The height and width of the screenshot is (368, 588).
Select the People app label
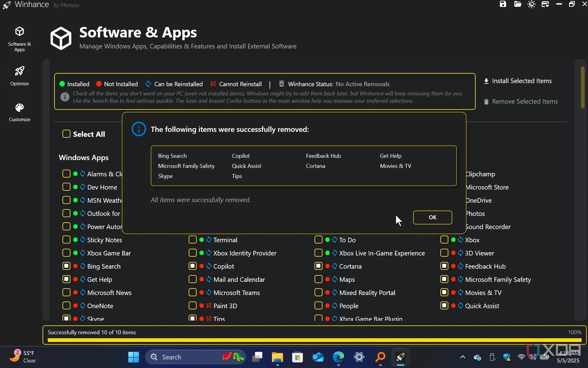[349, 306]
